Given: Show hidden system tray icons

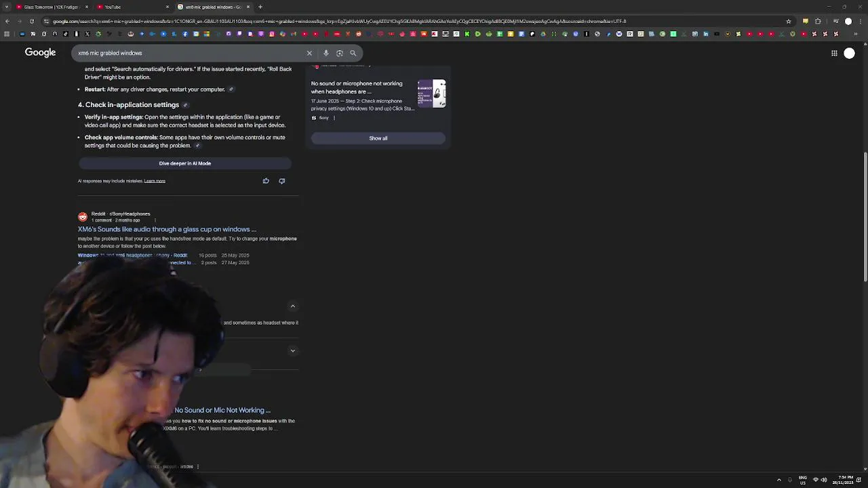Looking at the screenshot, I should 778,480.
